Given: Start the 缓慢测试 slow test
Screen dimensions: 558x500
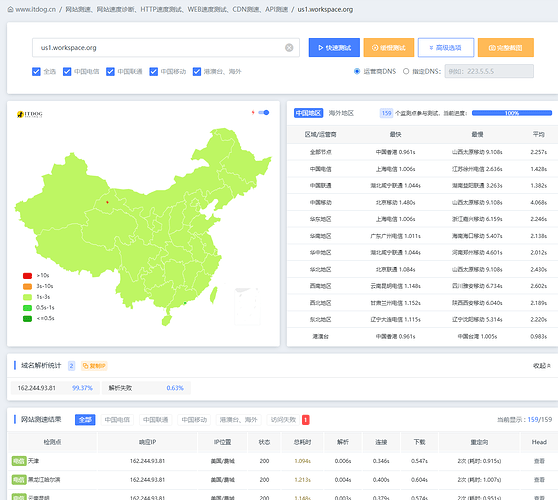Looking at the screenshot, I should 389,48.
